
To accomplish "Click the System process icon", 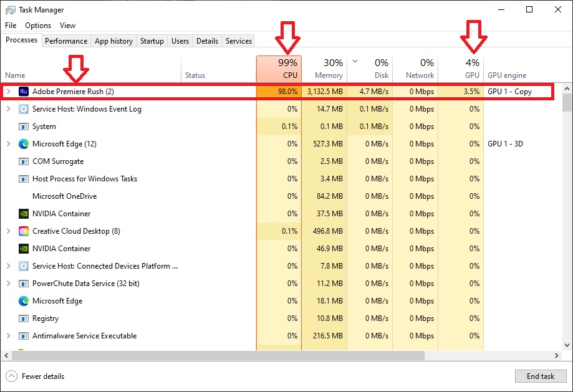I will 24,127.
